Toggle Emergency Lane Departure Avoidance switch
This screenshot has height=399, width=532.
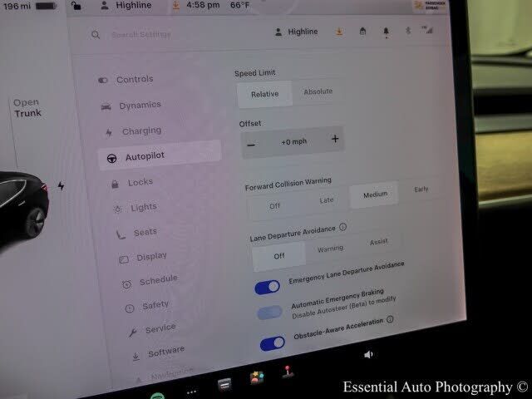(268, 287)
